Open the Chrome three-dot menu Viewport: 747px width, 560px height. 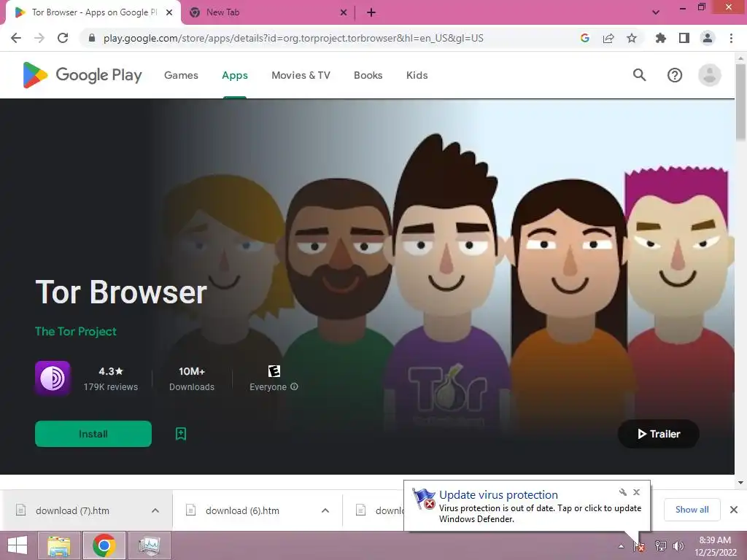pos(731,38)
